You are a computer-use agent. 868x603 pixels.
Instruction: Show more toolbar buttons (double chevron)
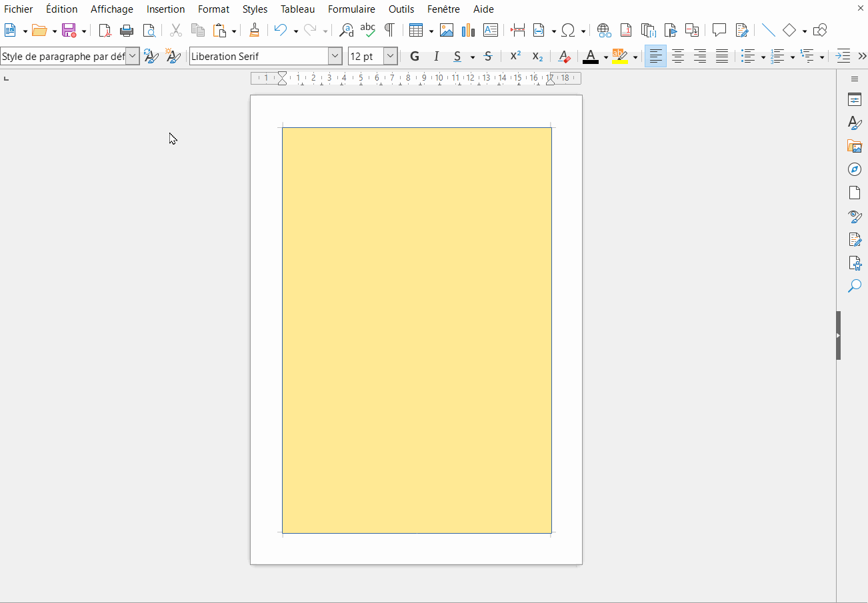tap(861, 57)
